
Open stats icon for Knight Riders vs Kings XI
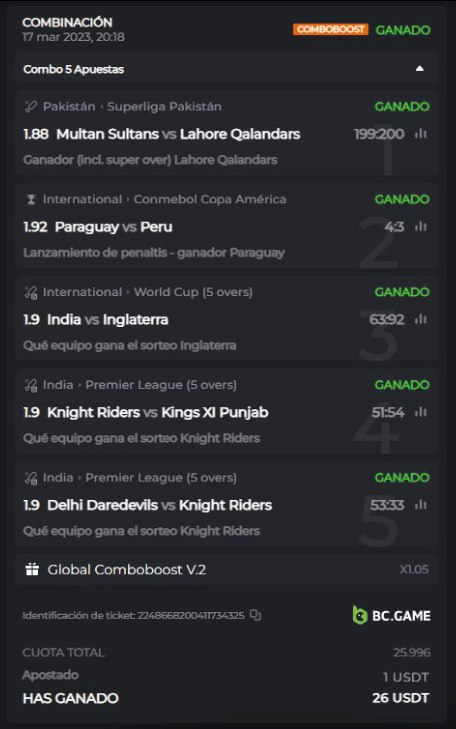pos(421,412)
